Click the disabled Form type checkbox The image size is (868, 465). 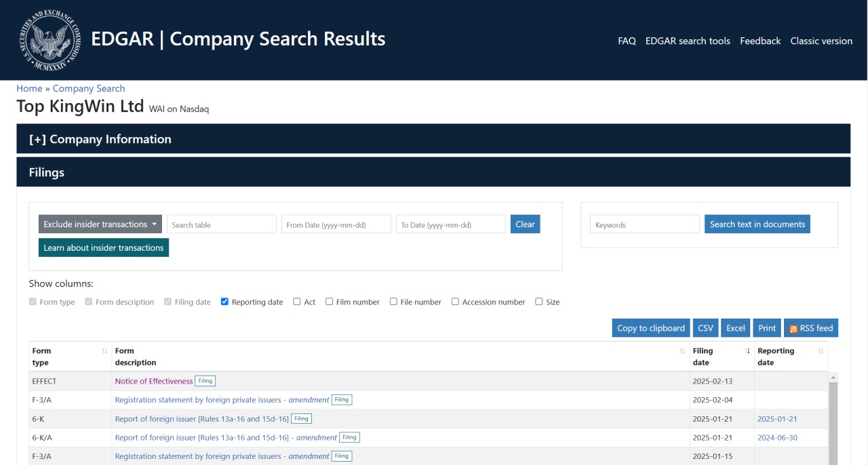[33, 302]
